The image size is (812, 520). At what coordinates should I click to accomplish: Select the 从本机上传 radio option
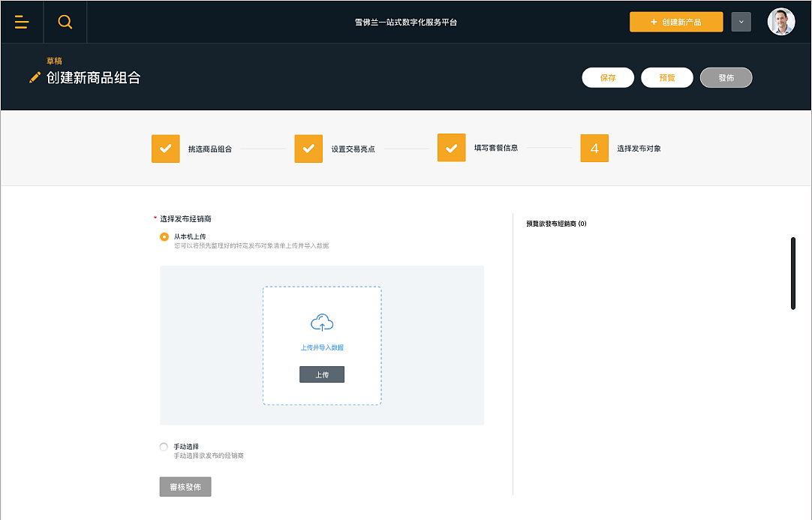pyautogui.click(x=163, y=237)
